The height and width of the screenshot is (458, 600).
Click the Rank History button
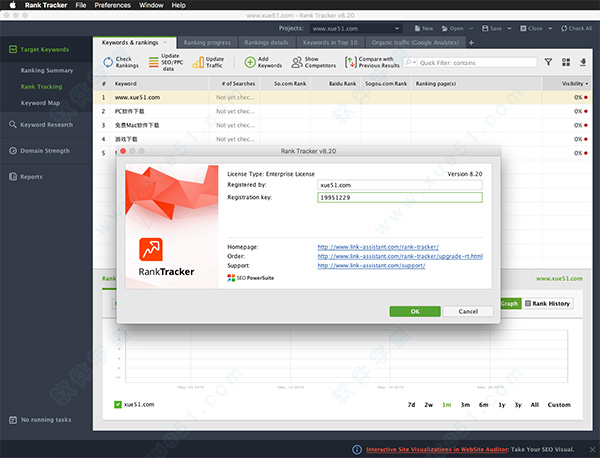tap(548, 303)
